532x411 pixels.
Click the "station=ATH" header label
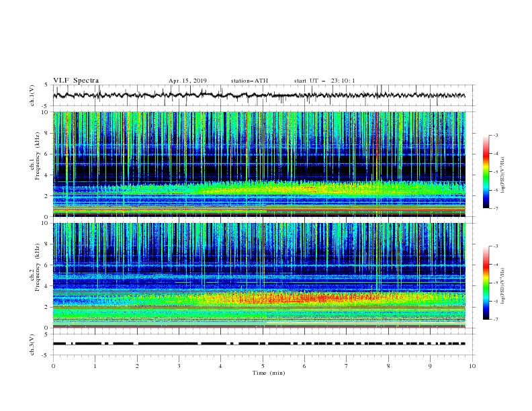[249, 81]
